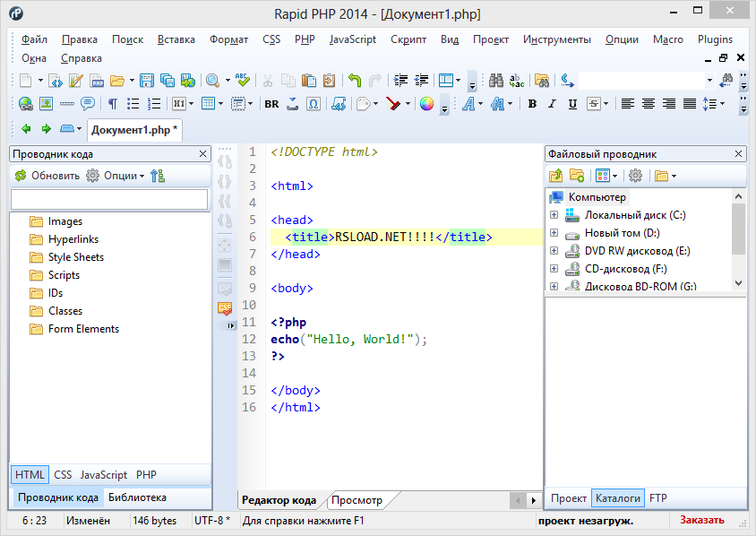This screenshot has height=536, width=756.
Task: Click the spell check ABC icon
Action: point(242,80)
